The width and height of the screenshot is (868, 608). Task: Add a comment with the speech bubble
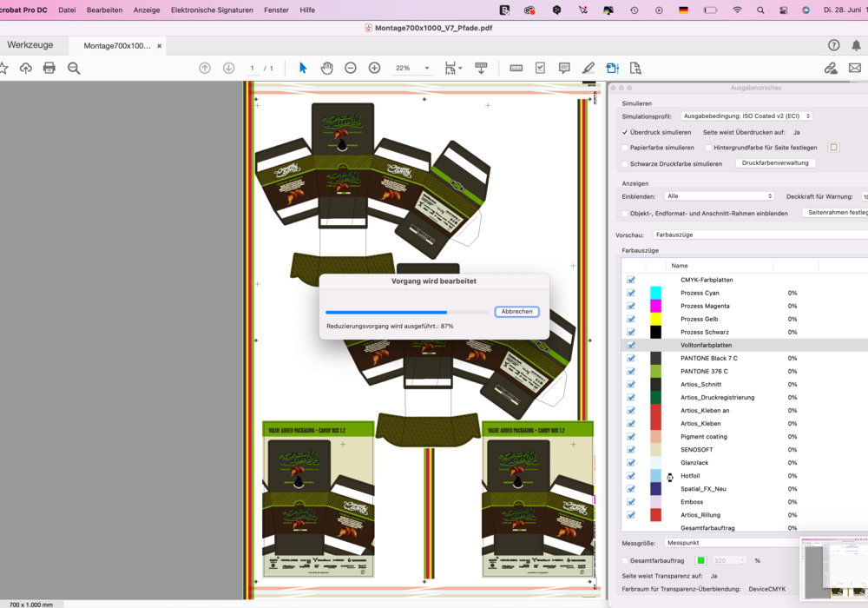(564, 68)
